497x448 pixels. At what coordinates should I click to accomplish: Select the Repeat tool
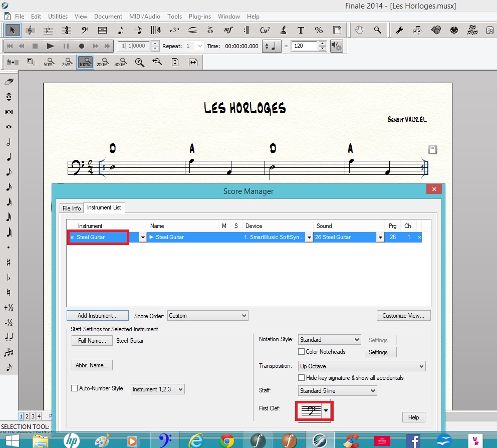[x=246, y=30]
